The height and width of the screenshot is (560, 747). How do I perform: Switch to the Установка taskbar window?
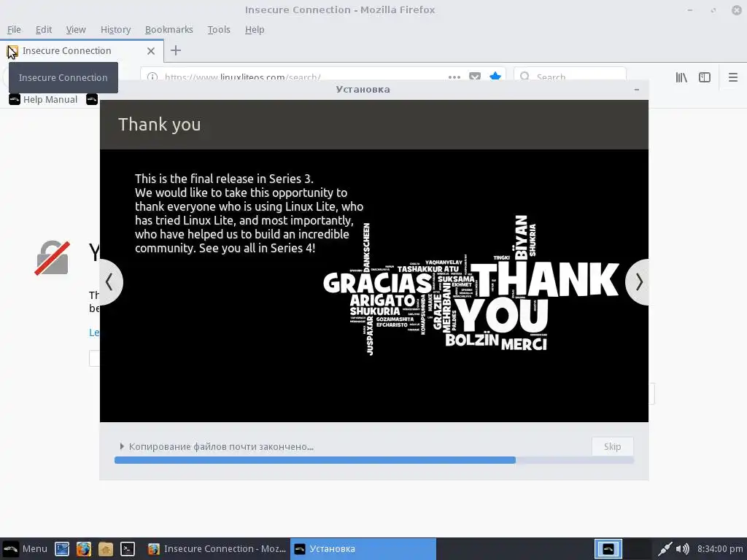pyautogui.click(x=363, y=548)
